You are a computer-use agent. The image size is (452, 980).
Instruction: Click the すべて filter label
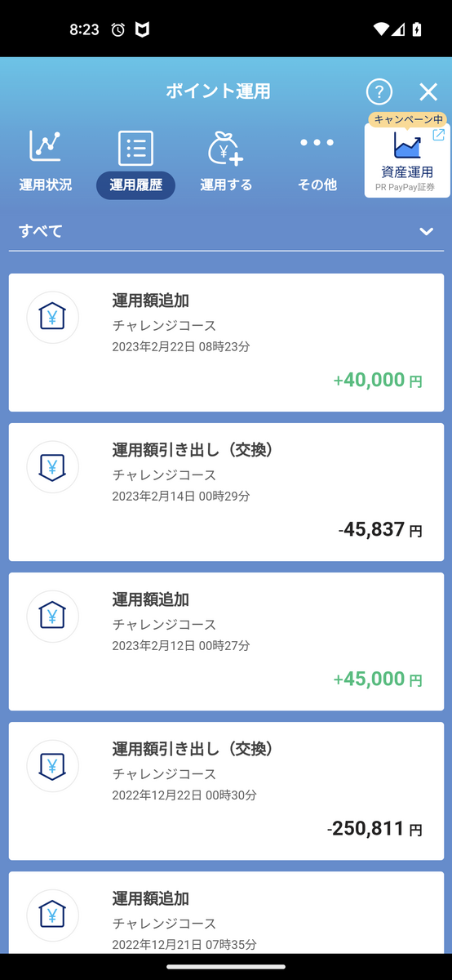point(41,230)
